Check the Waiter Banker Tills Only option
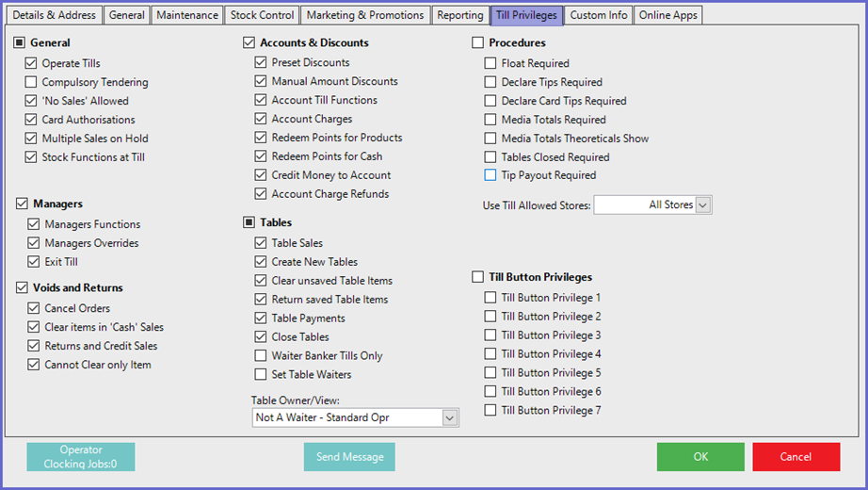 [x=261, y=356]
